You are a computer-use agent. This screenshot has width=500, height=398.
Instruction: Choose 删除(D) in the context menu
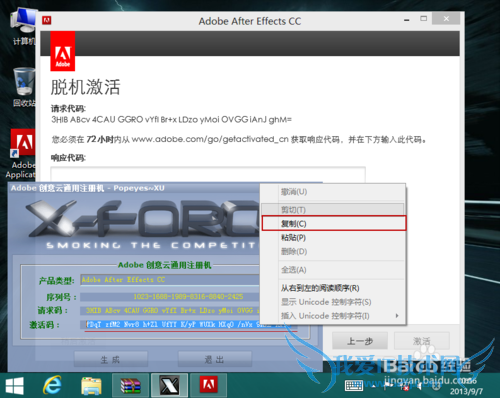(333, 251)
